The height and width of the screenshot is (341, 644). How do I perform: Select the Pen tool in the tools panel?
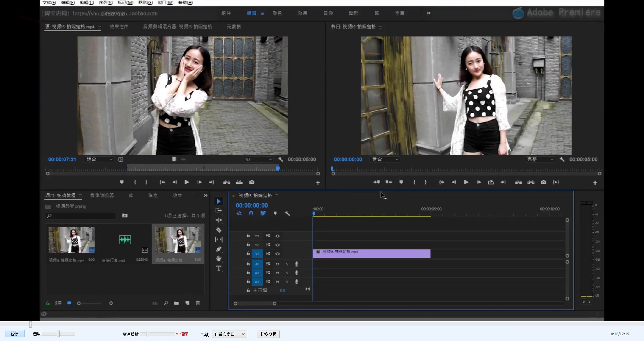(x=219, y=249)
